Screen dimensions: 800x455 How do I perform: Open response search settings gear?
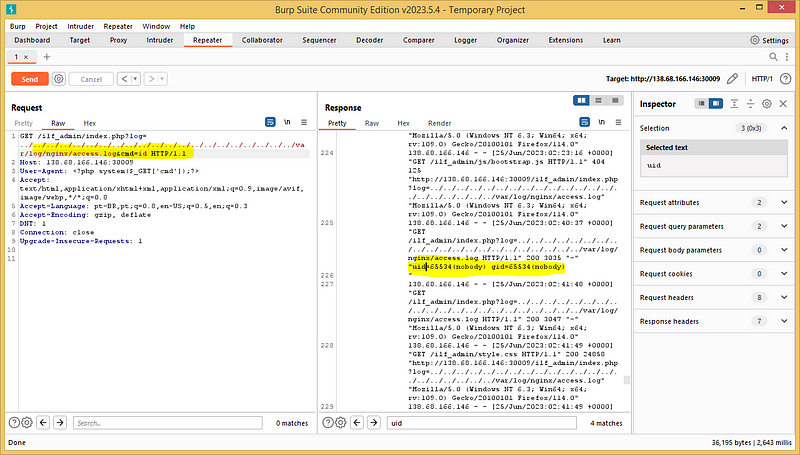[x=341, y=422]
